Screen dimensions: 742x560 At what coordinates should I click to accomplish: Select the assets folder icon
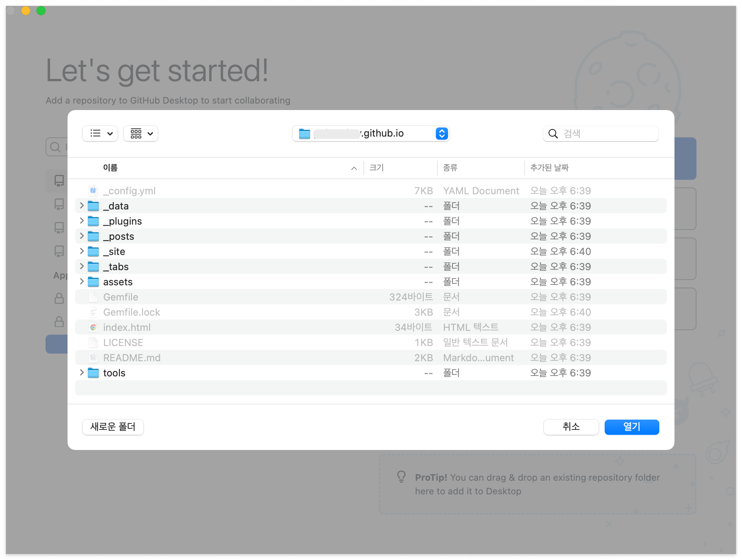(x=93, y=282)
